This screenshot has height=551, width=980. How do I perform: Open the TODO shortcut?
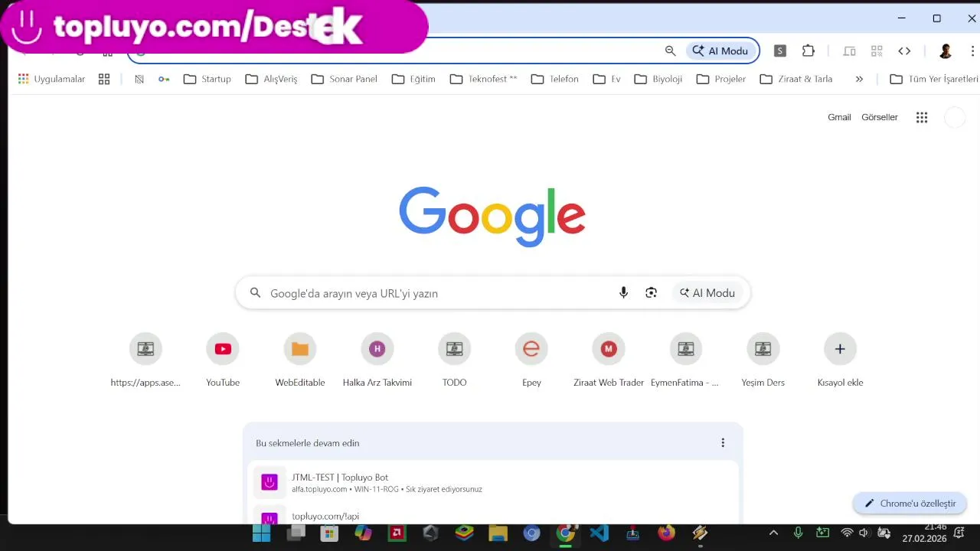pos(454,360)
